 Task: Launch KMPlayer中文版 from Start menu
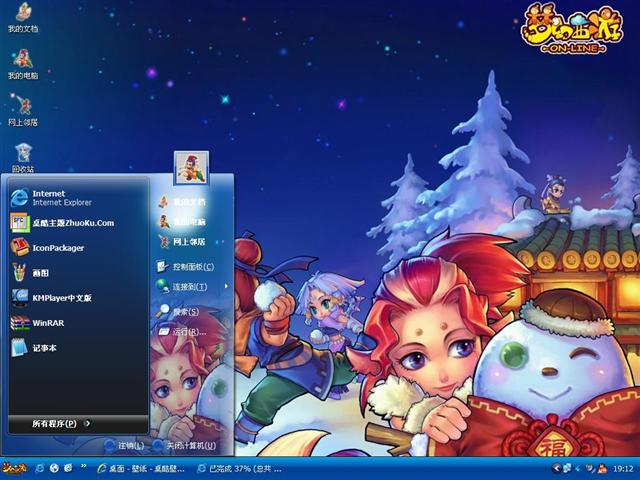(x=78, y=298)
